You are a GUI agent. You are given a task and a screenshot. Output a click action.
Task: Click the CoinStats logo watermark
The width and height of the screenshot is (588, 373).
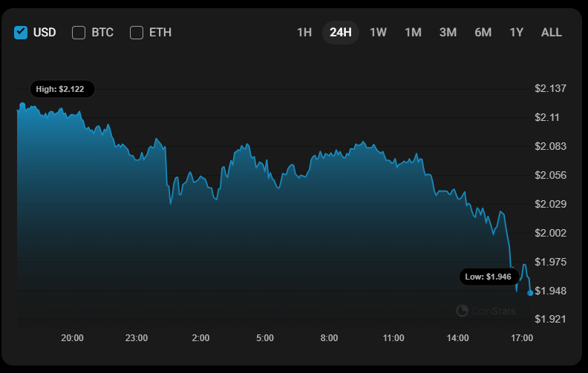486,311
